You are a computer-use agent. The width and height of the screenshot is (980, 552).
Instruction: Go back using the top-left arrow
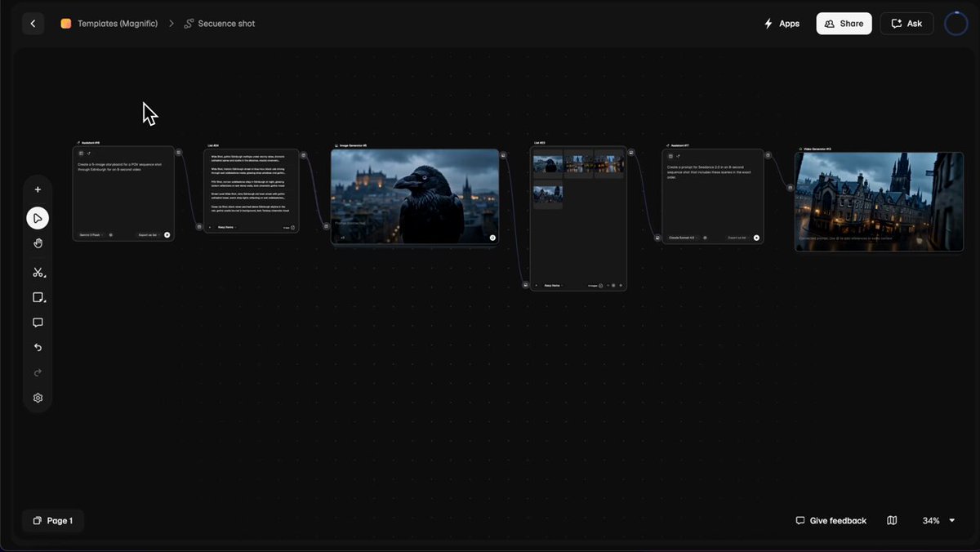(x=33, y=24)
